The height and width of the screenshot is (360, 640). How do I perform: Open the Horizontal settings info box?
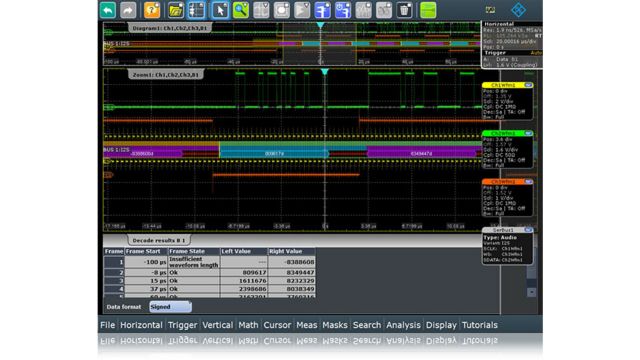tap(512, 36)
